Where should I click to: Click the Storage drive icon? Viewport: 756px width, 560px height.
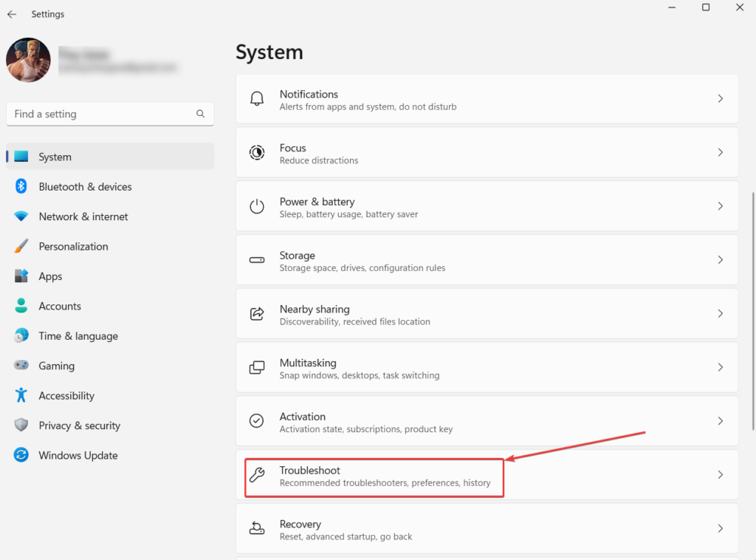point(257,261)
